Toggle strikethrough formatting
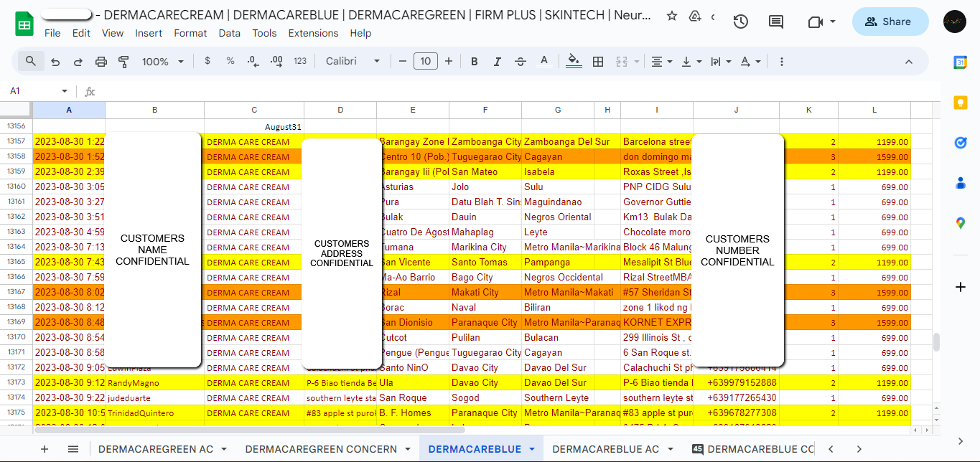Viewport: 980px width, 462px height. point(521,62)
